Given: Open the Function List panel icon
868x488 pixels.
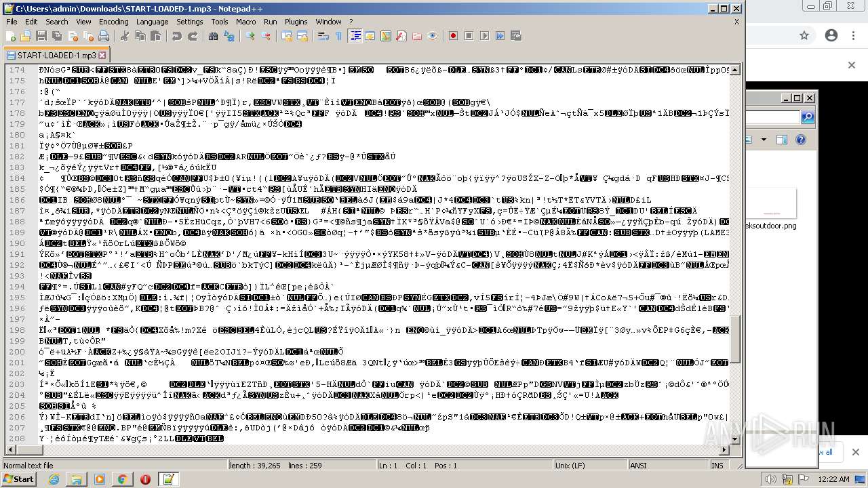Looking at the screenshot, I should pyautogui.click(x=401, y=36).
